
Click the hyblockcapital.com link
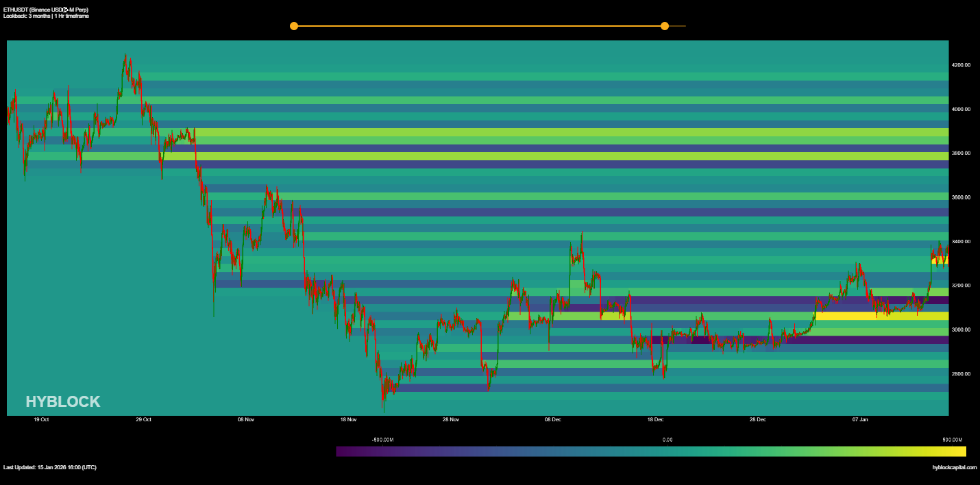[x=954, y=467]
